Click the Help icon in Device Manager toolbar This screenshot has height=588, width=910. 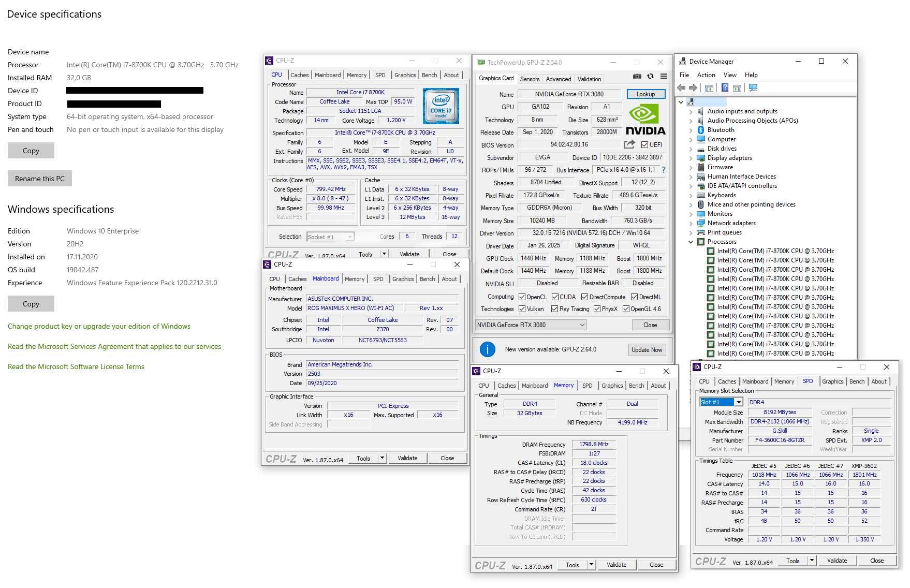[x=725, y=88]
